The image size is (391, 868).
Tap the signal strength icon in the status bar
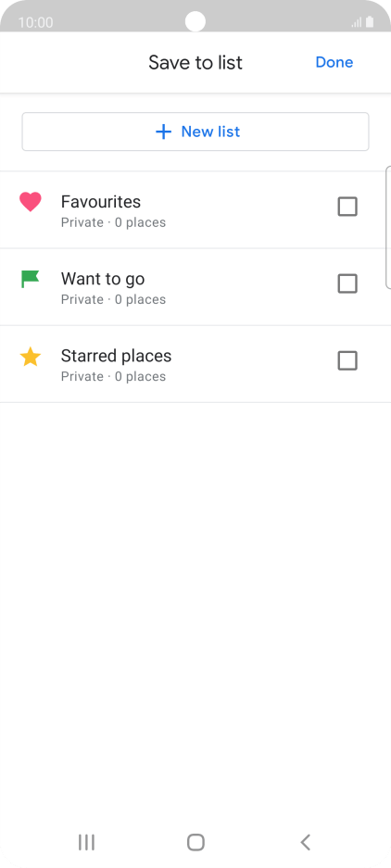pyautogui.click(x=357, y=23)
